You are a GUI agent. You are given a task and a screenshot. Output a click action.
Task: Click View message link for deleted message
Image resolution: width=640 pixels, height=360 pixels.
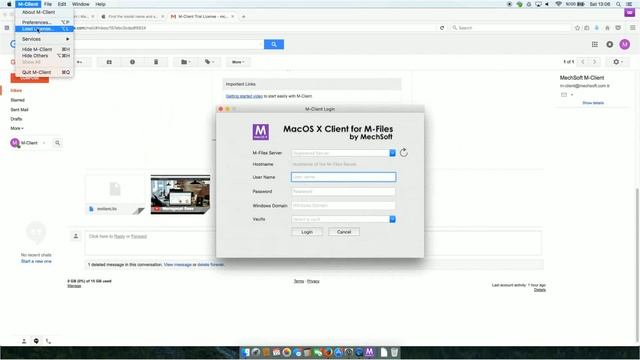click(x=178, y=265)
